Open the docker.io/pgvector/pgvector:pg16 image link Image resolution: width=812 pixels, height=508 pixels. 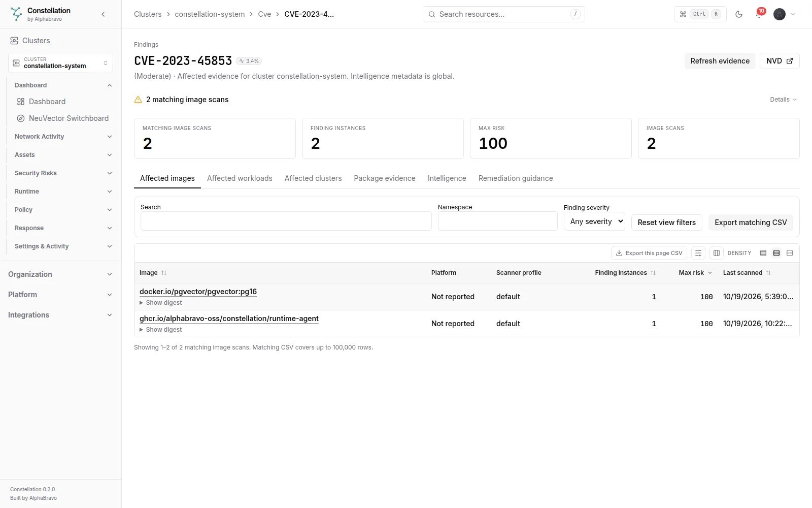pyautogui.click(x=198, y=292)
